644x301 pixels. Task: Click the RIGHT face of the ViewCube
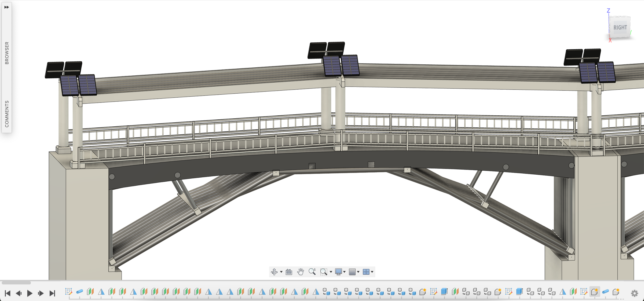tap(620, 27)
